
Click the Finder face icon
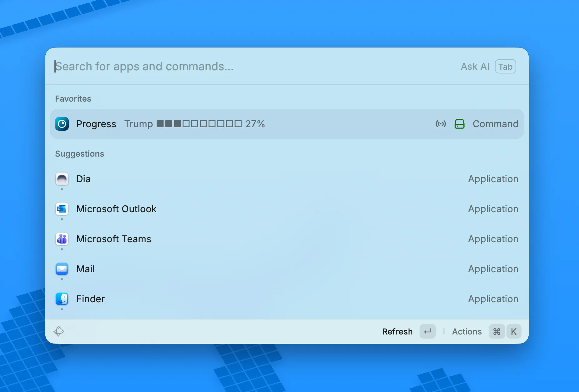pyautogui.click(x=62, y=299)
